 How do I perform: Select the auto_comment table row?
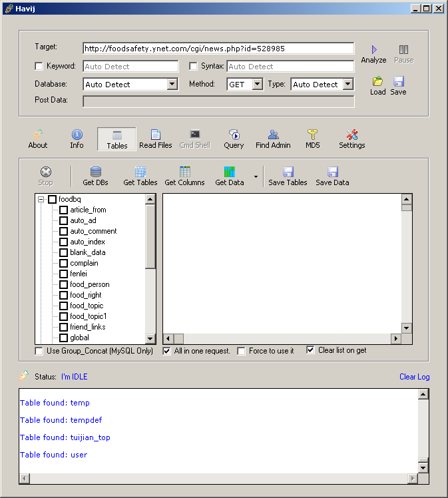pos(93,231)
